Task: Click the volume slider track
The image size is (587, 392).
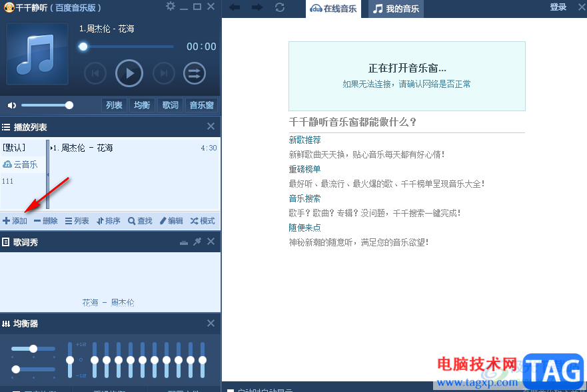Action: click(45, 105)
